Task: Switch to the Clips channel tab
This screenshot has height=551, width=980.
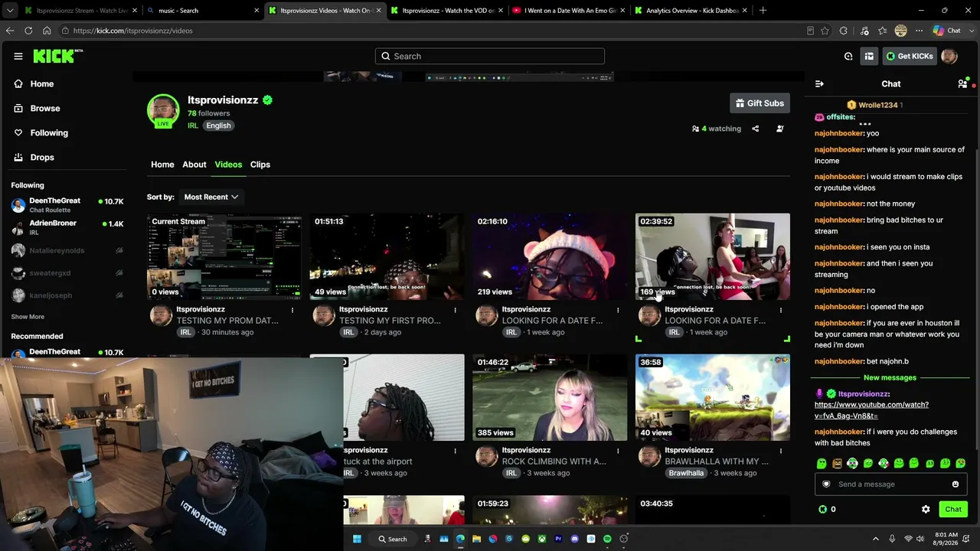Action: (x=260, y=165)
